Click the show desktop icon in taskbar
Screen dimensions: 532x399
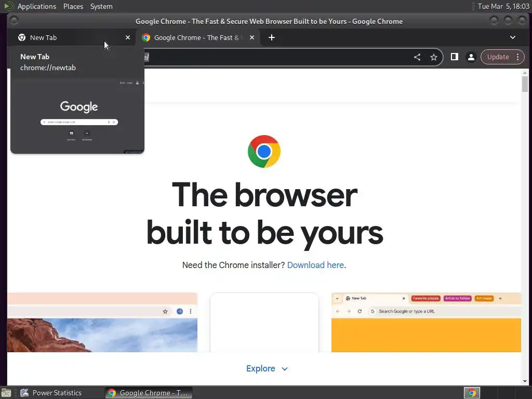click(x=6, y=393)
